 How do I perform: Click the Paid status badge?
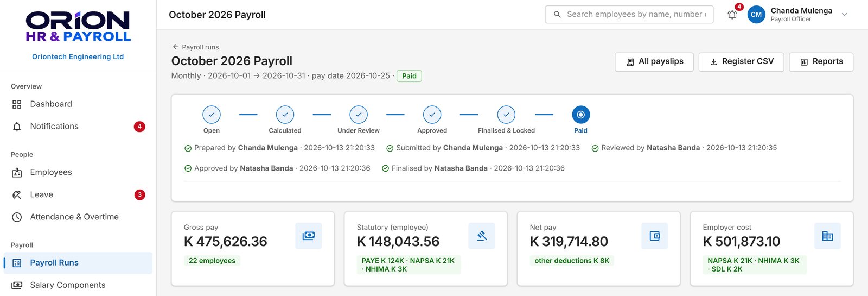point(410,76)
